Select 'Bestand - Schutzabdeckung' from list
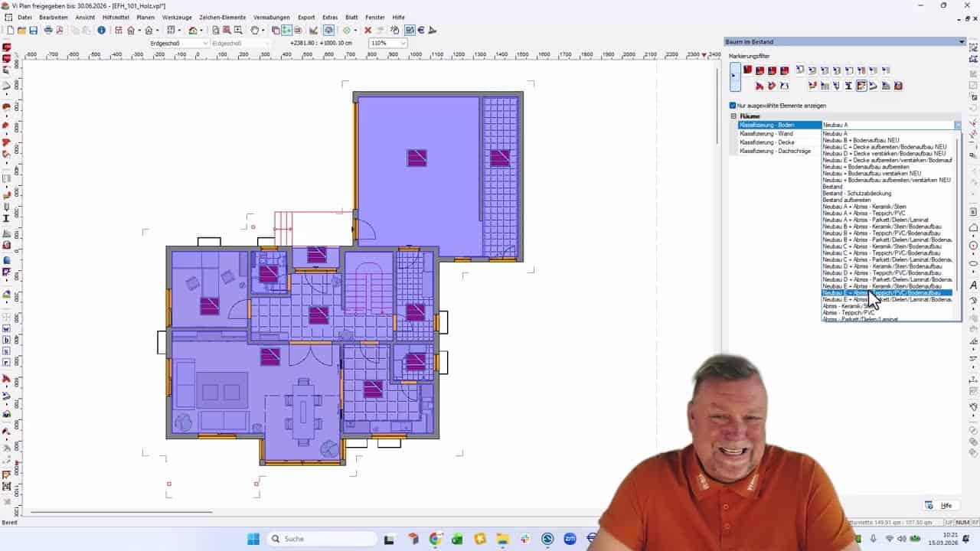 [857, 194]
